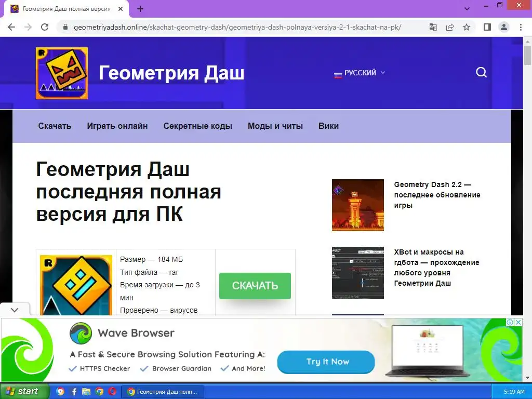Click the Wave Browser ad logo

(81, 333)
